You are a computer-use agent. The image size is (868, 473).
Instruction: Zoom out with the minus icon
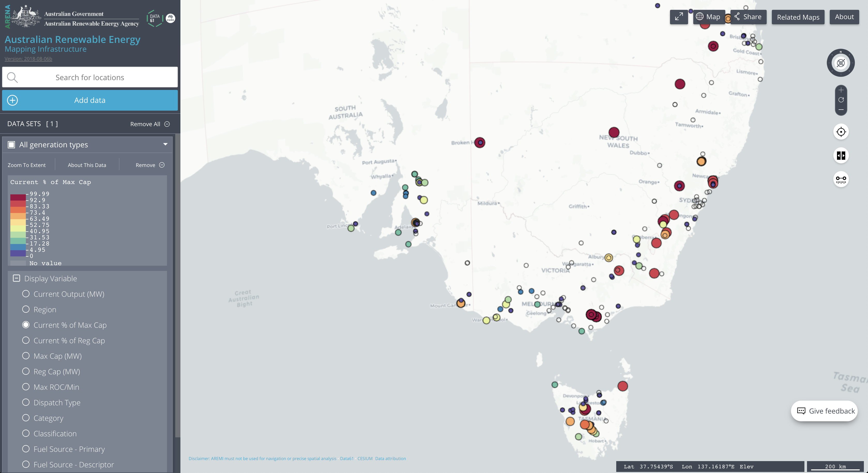[841, 110]
